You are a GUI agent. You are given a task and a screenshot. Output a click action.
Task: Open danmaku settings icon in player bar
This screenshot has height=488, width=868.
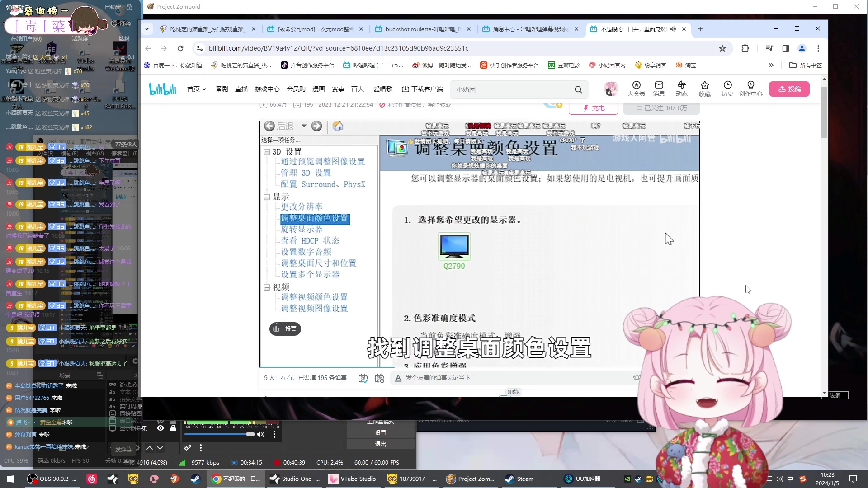pyautogui.click(x=380, y=378)
